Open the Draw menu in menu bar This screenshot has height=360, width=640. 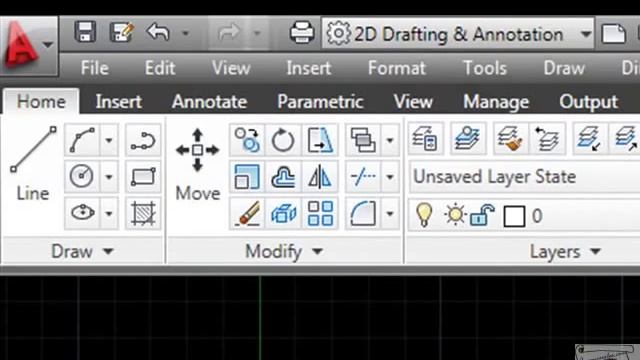pos(564,68)
